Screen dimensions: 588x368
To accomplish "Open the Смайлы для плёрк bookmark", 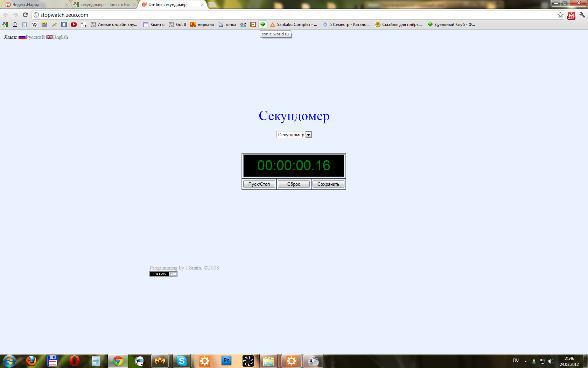I will tap(399, 25).
